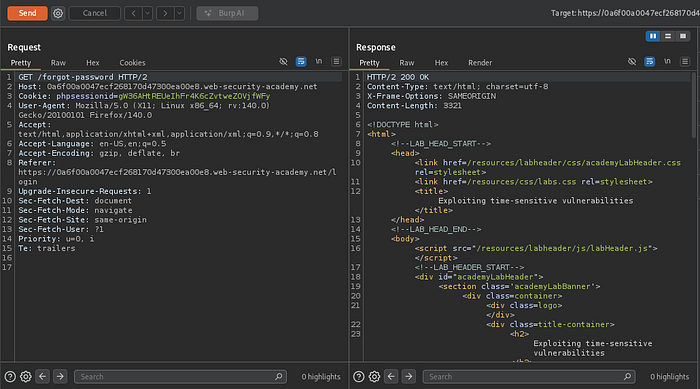
Task: Click Upgrade-Insecure-Requests header line
Action: 84,191
